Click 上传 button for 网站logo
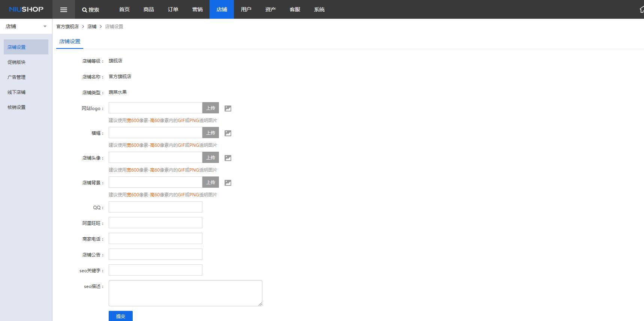 (x=211, y=108)
